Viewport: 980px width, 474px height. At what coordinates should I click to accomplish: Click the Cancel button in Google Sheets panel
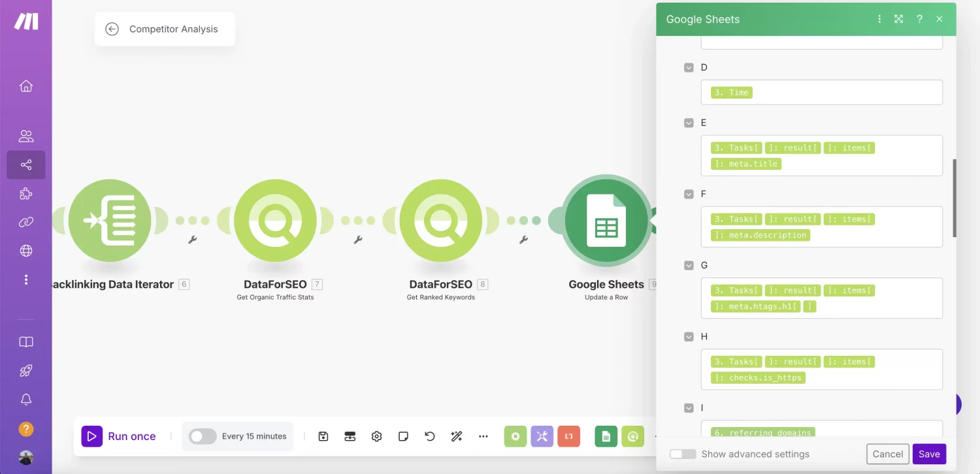[888, 454]
